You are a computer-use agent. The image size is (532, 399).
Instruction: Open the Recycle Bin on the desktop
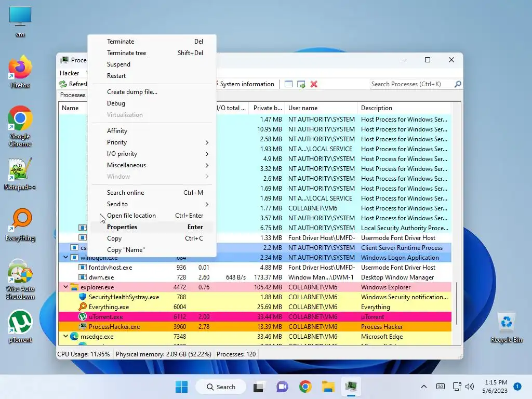pos(506,327)
